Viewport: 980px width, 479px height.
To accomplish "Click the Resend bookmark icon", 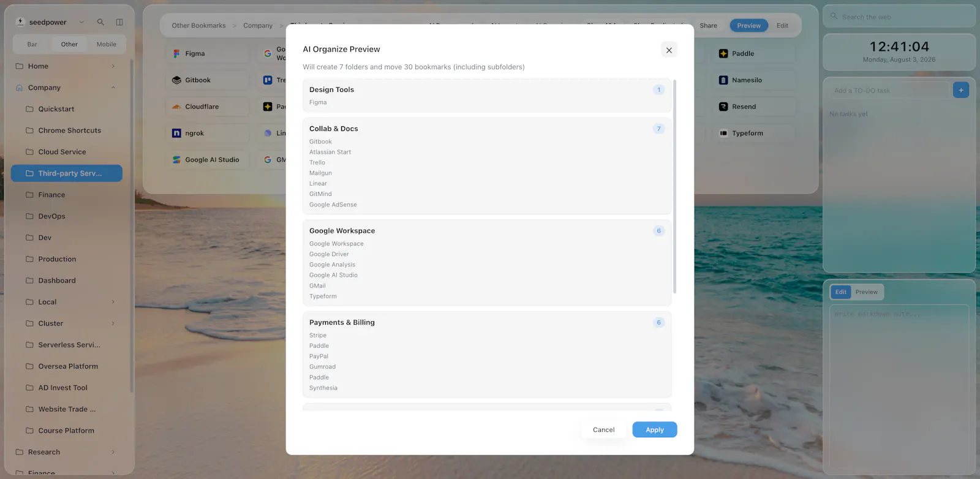I will coord(723,107).
